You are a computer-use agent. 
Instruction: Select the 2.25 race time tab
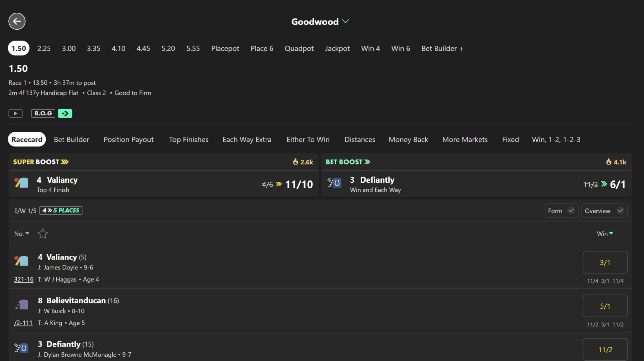click(x=44, y=49)
